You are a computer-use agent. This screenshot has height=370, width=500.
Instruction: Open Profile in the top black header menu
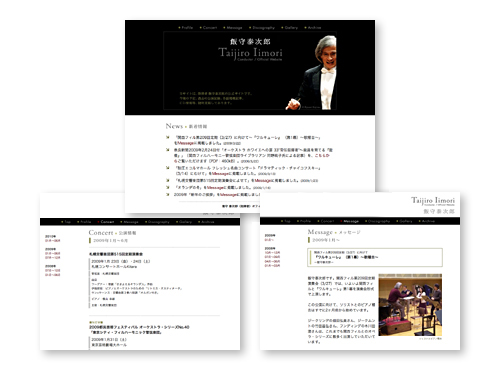(x=187, y=28)
